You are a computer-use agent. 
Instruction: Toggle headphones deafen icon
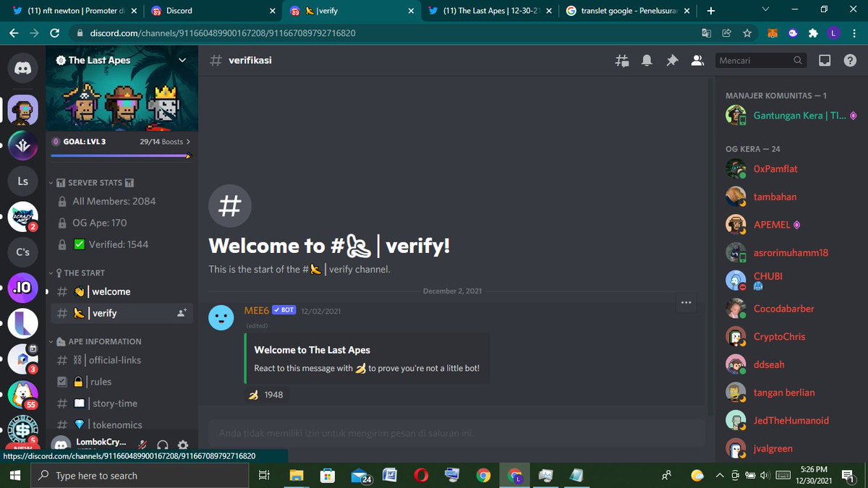point(163,445)
